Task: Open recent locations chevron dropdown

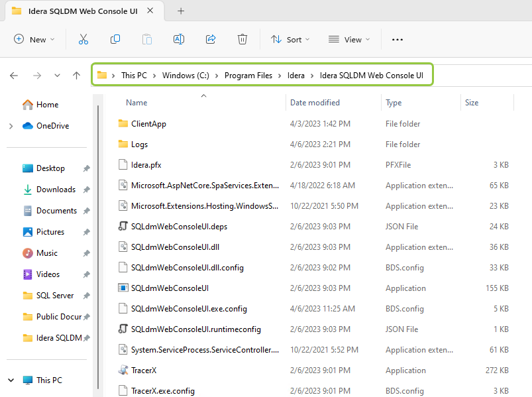Action: tap(57, 76)
